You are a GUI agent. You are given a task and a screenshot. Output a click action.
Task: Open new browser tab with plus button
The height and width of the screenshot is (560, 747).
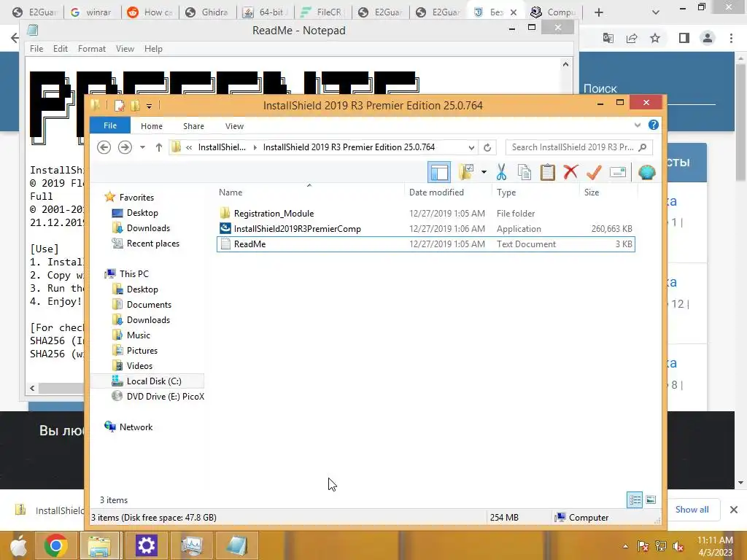[x=599, y=12]
